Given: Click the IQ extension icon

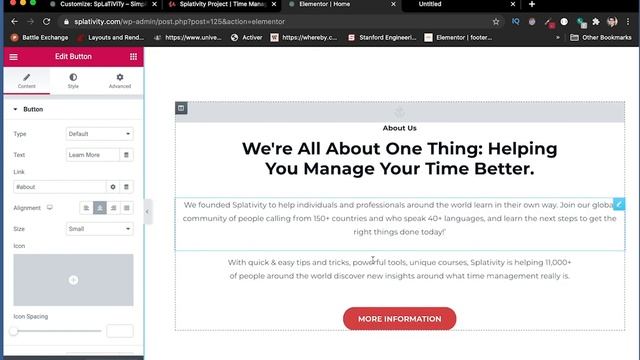Looking at the screenshot, I should coord(516,22).
